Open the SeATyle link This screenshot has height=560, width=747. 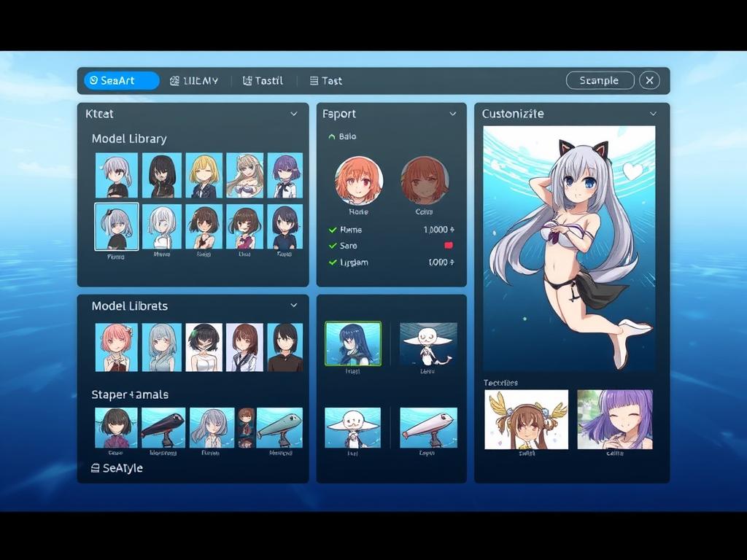[x=117, y=468]
